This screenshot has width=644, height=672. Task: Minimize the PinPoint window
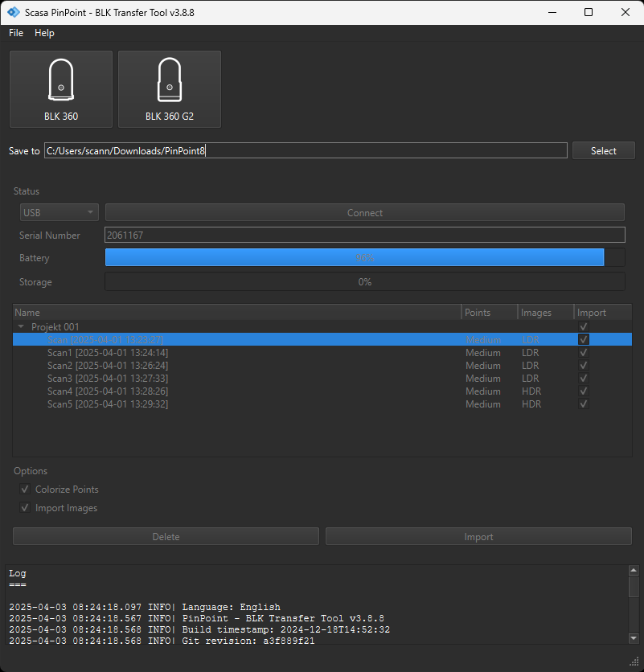(x=552, y=12)
